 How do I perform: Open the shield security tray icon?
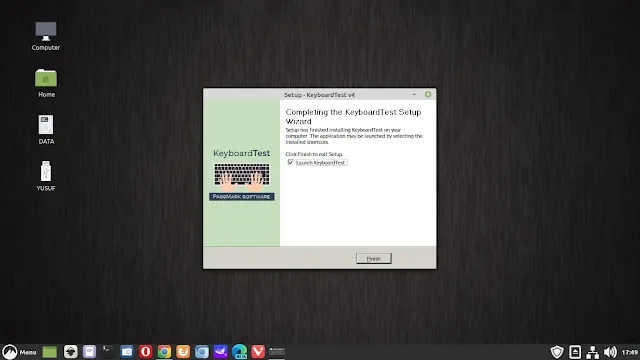click(x=557, y=351)
